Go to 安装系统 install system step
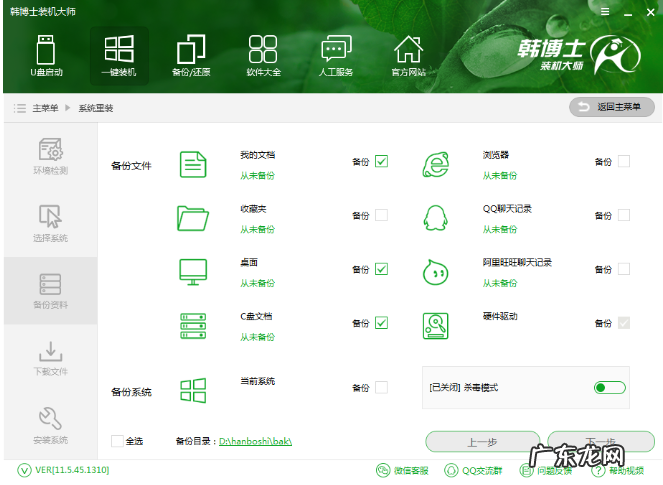Screen dimensions: 663x485 tap(51, 425)
